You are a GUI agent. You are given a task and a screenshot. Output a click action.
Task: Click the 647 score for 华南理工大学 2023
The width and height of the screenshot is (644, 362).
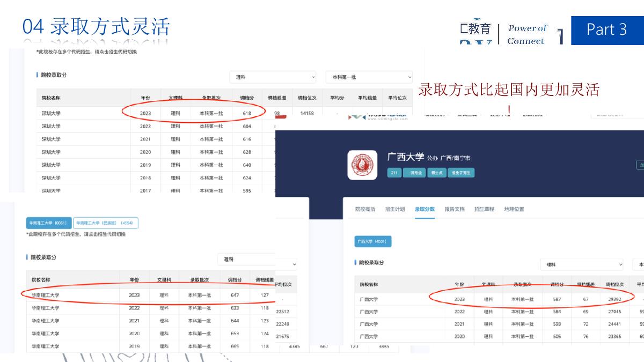tap(235, 295)
